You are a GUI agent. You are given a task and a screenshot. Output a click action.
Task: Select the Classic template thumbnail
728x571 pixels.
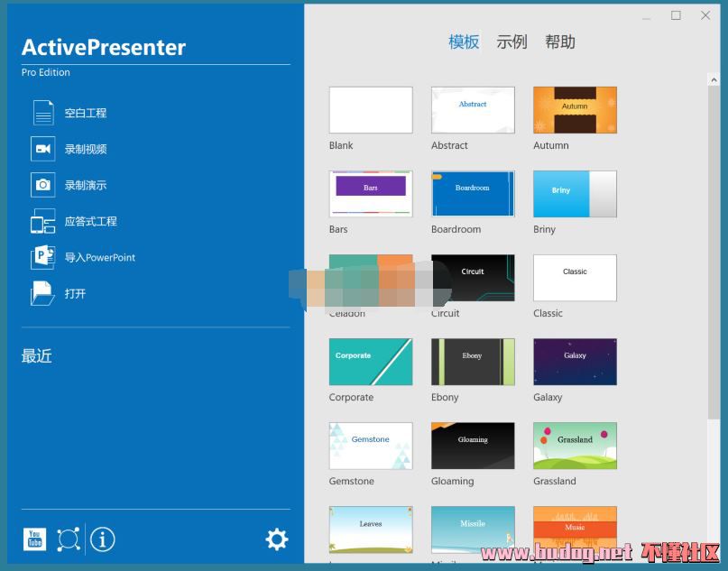(x=575, y=278)
